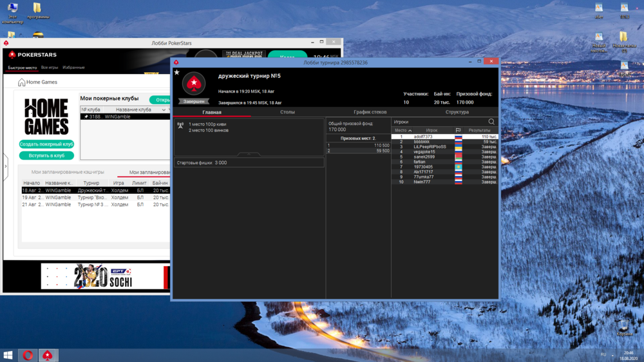644x362 pixels.
Task: Sort players by Место column
Action: tap(403, 131)
